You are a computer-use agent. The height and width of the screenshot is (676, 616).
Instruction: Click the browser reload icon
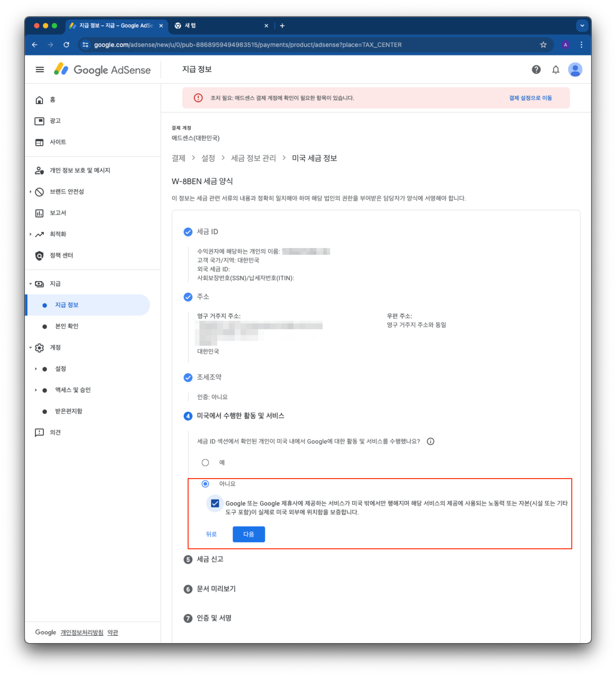tap(66, 45)
